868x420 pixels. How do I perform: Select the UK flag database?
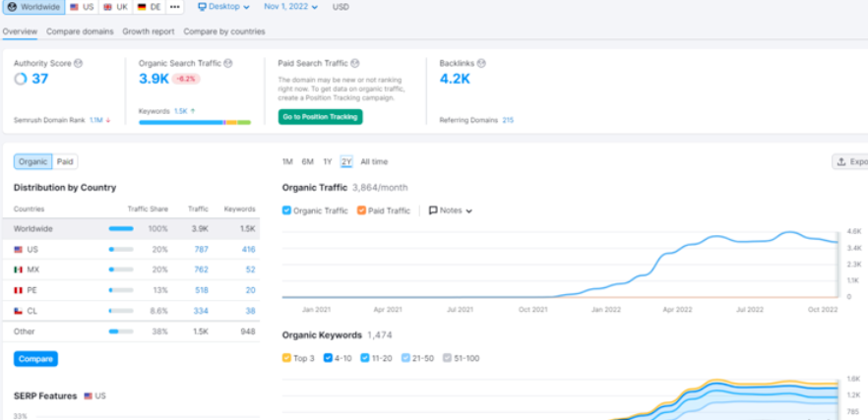click(115, 7)
